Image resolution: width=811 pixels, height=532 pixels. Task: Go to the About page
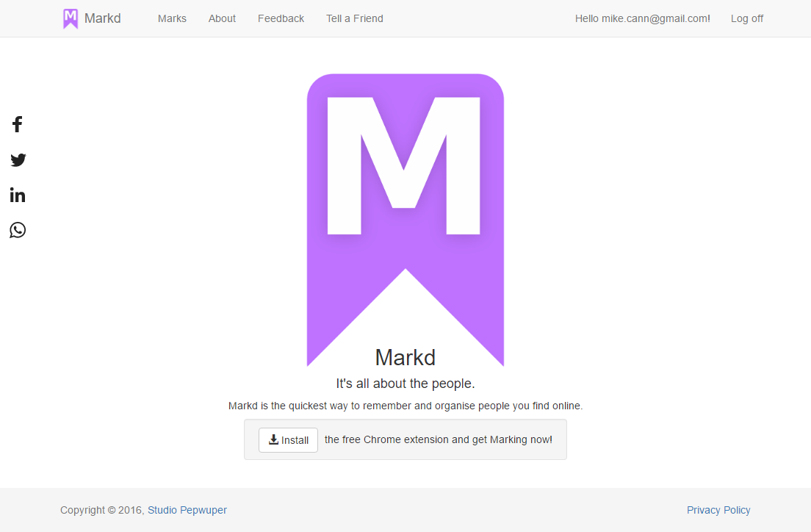click(x=222, y=18)
